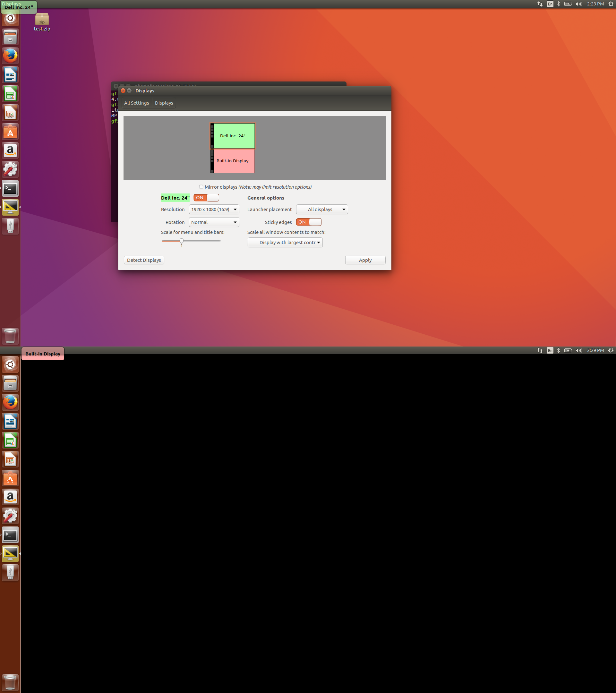Image resolution: width=616 pixels, height=693 pixels.
Task: Open Trash in the bottom launcher
Action: tap(10, 682)
